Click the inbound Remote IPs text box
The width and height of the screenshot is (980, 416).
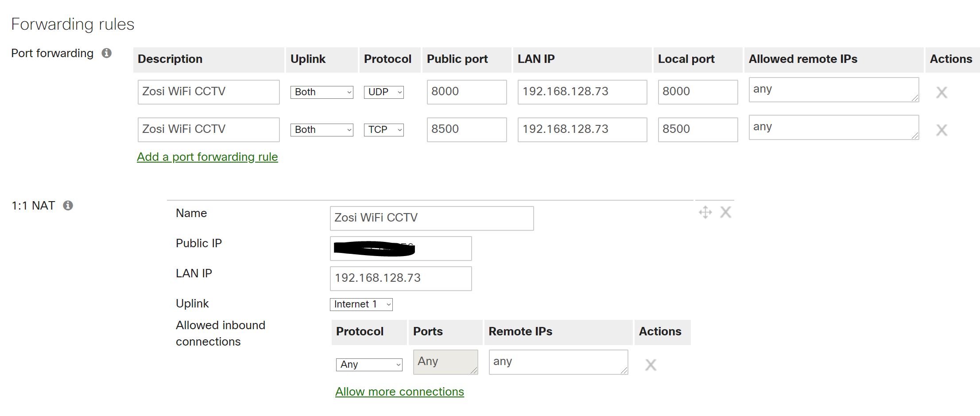pos(558,362)
